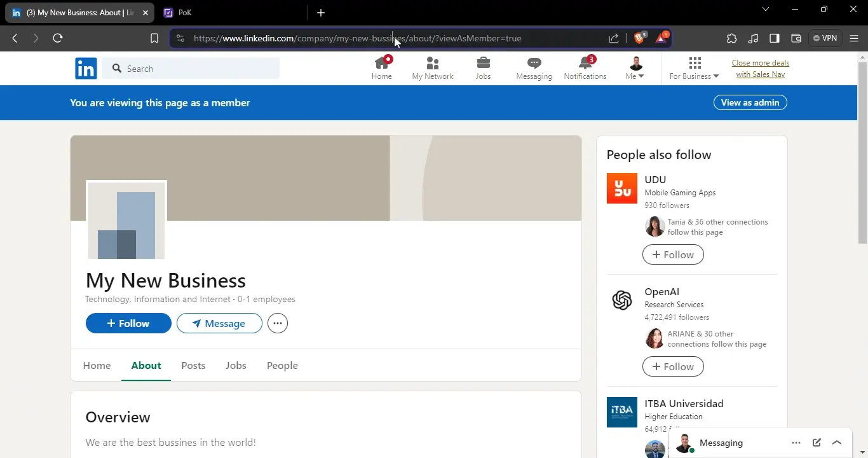Compose new message pencil icon
The width and height of the screenshot is (868, 458).
pos(817,443)
